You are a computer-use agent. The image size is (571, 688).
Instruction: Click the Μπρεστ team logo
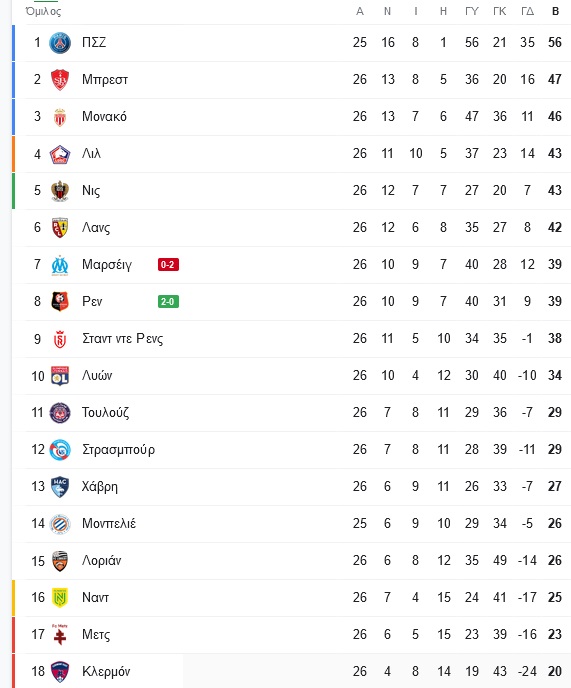pos(60,80)
